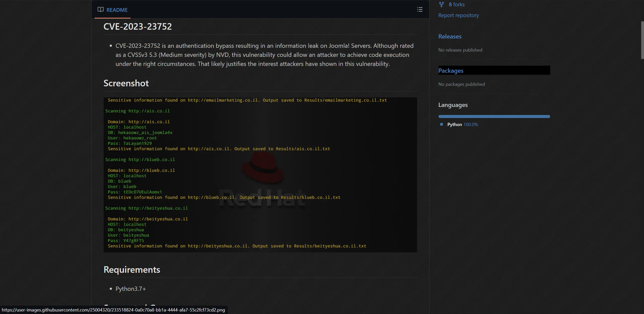The height and width of the screenshot is (314, 644).
Task: Click the Python3.7+ list item
Action: pos(131,289)
